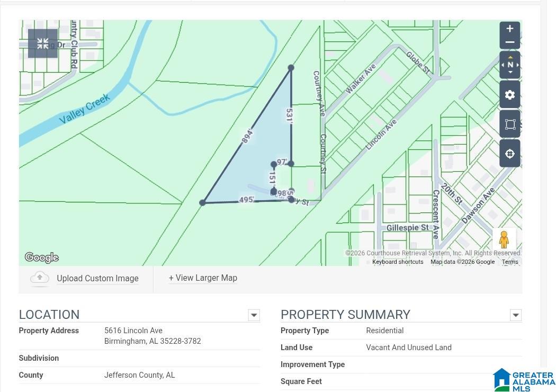Open map settings gear

(509, 95)
